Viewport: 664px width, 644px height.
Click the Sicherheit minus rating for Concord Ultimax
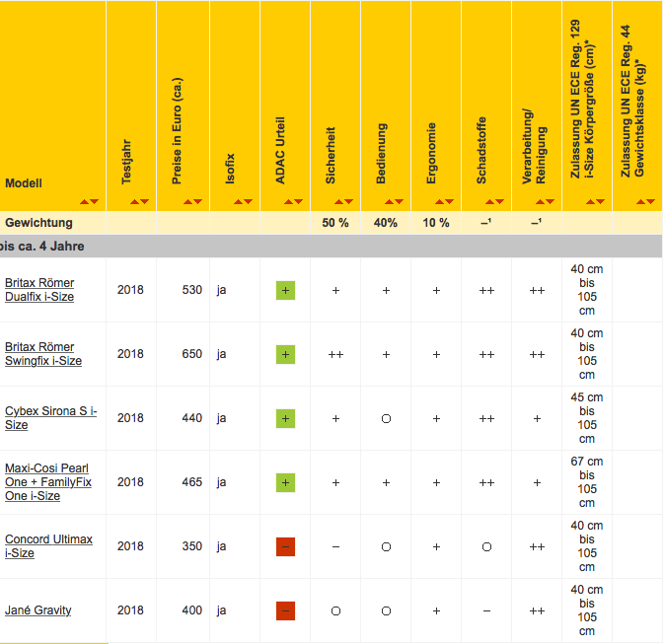335,546
